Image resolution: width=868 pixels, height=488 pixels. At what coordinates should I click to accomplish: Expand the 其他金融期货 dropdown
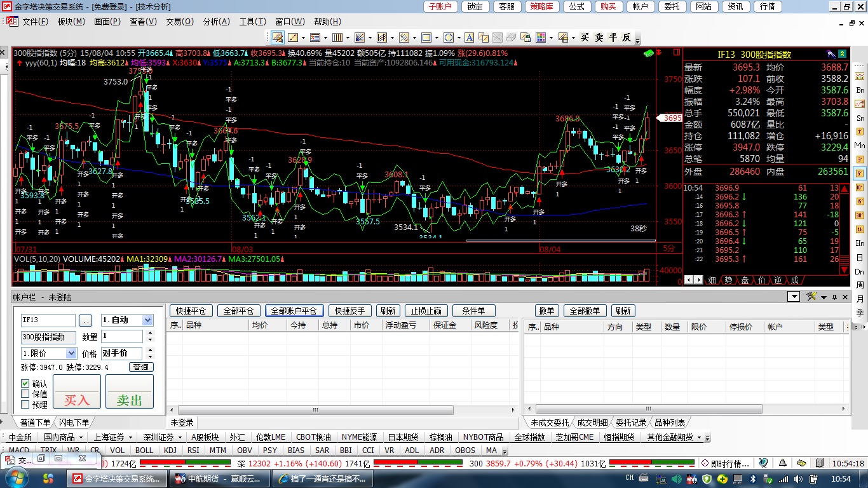click(699, 438)
